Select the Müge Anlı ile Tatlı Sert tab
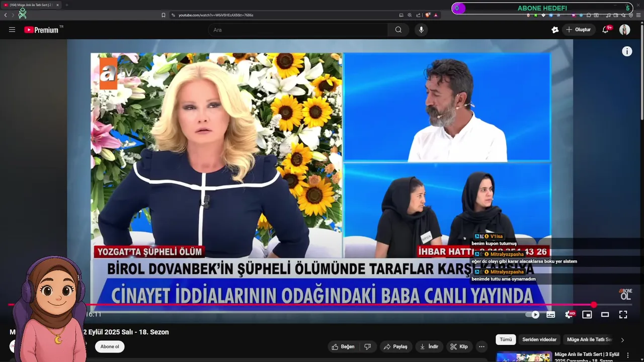Viewport: 644px width, 362px height. (x=30, y=5)
